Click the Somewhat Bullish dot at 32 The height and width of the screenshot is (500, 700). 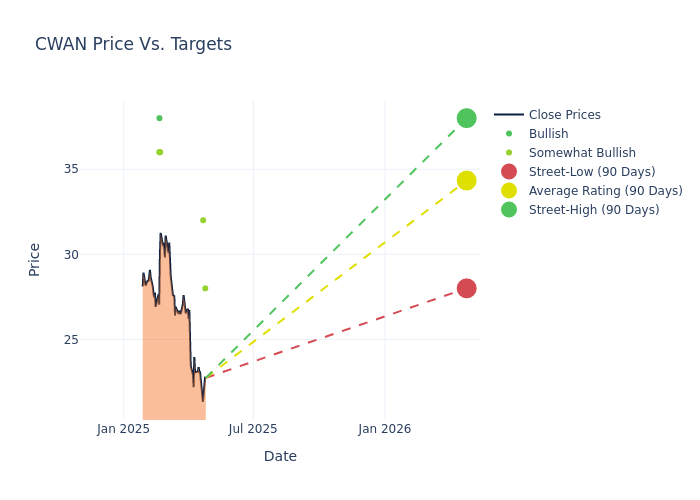(x=203, y=220)
